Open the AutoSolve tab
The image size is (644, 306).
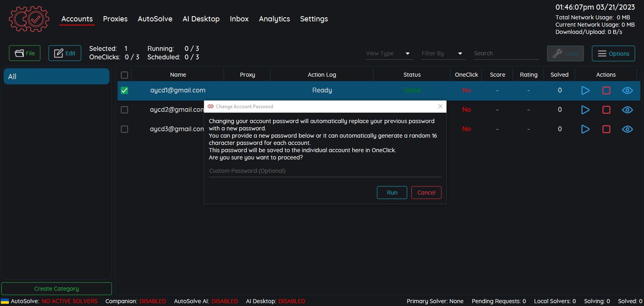pyautogui.click(x=155, y=19)
